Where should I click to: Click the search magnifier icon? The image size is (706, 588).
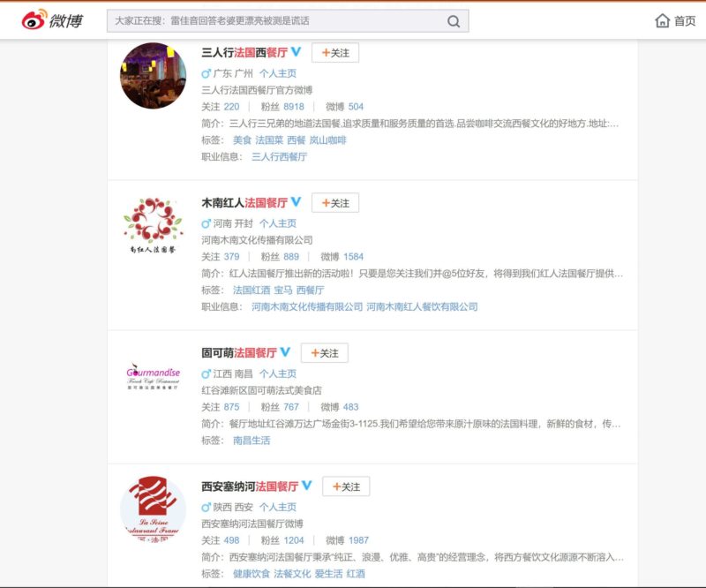(x=454, y=21)
